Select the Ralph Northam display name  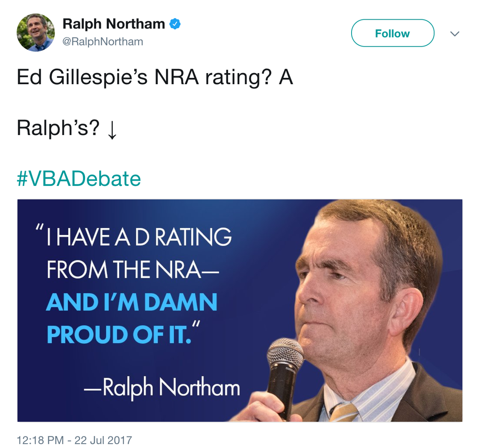click(x=114, y=24)
